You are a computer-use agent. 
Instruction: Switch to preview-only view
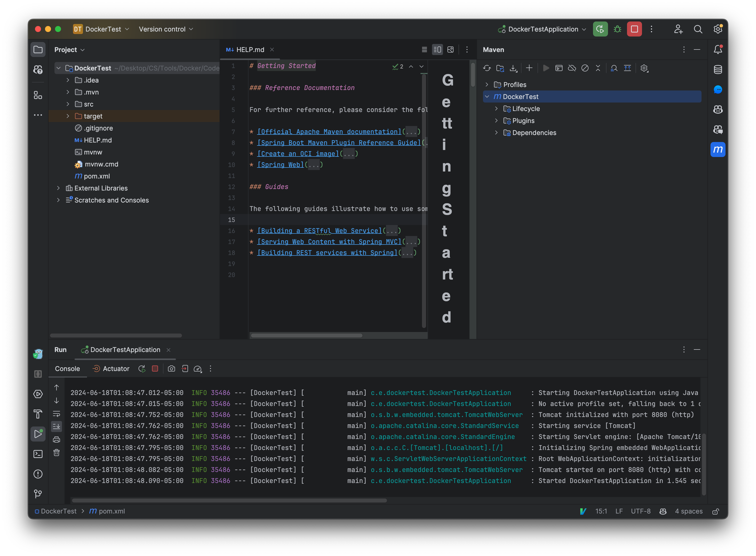[450, 49]
